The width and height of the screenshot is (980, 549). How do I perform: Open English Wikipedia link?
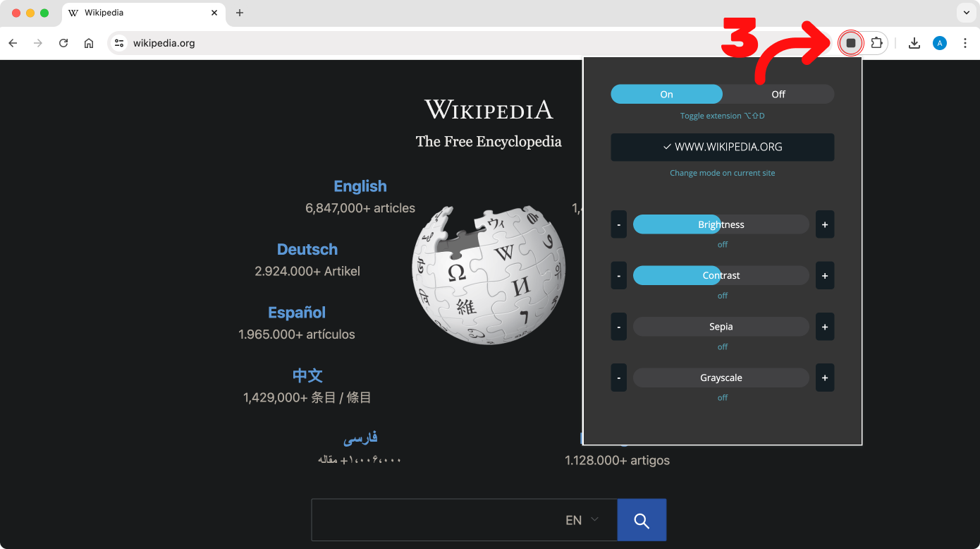(360, 186)
